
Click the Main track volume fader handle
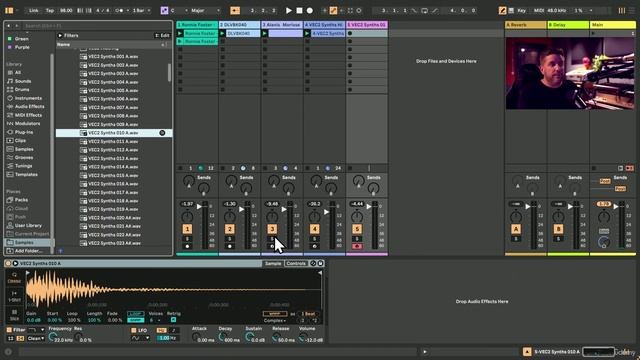616,207
